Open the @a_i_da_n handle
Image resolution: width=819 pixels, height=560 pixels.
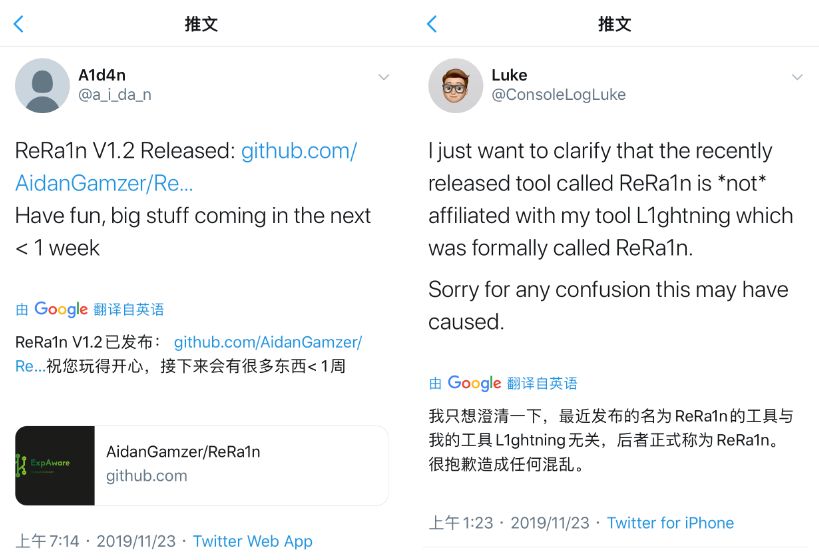click(115, 95)
